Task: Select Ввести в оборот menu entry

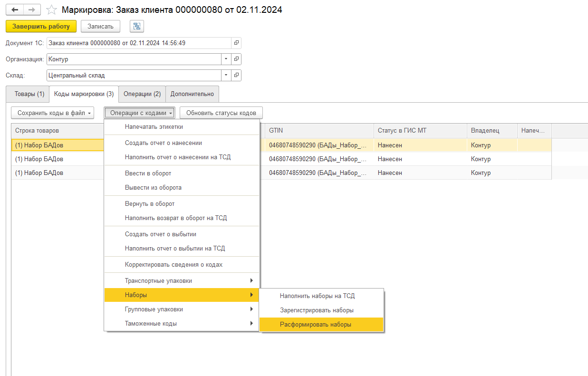Action: tap(148, 174)
